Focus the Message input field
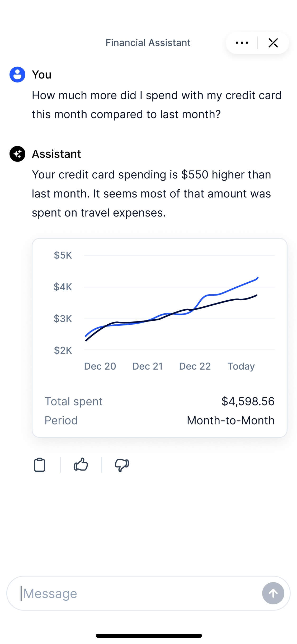 (137, 593)
